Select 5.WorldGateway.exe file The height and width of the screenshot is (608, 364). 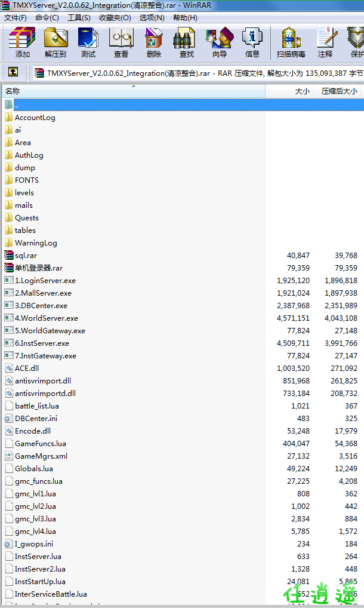pos(50,330)
